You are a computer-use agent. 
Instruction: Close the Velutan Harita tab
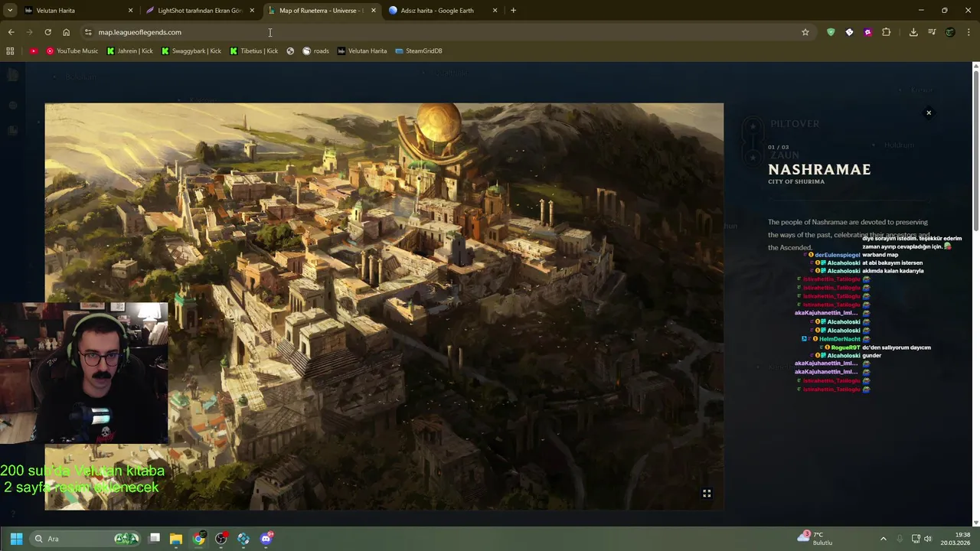(x=130, y=11)
